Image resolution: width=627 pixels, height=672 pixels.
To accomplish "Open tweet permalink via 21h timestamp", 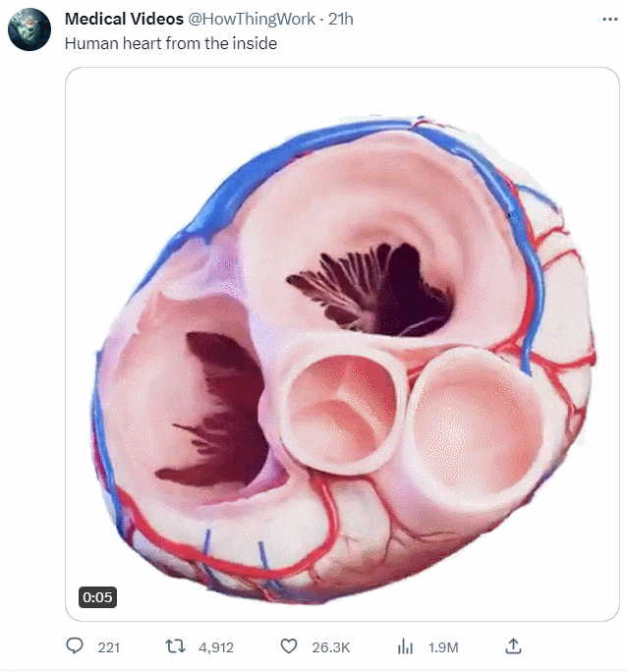I will (341, 19).
